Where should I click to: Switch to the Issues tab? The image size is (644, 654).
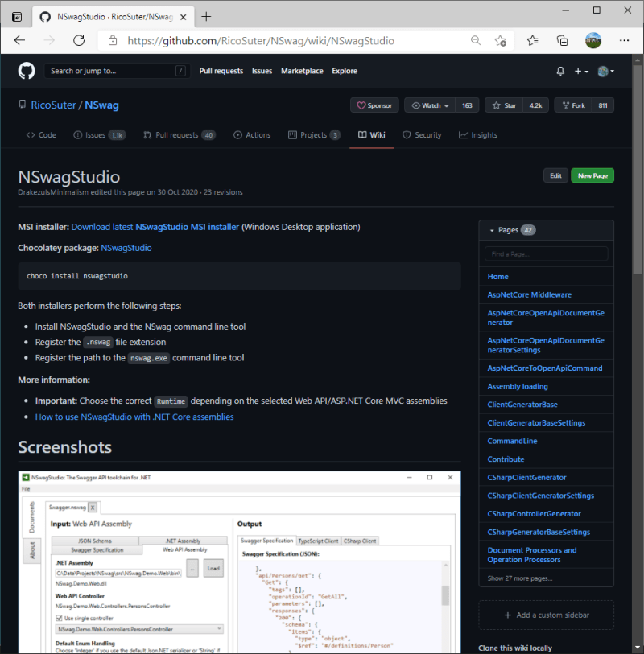coord(100,134)
